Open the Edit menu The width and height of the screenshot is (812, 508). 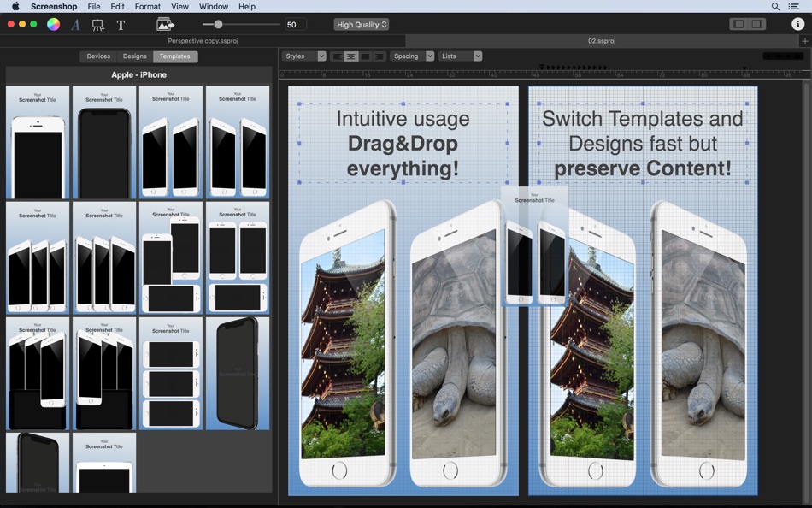tap(118, 6)
